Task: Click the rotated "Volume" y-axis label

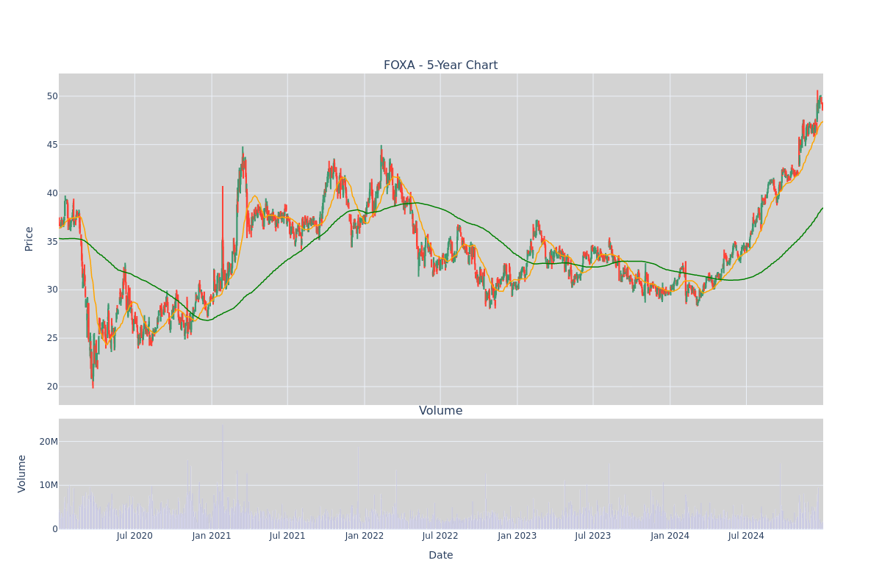Action: point(22,473)
